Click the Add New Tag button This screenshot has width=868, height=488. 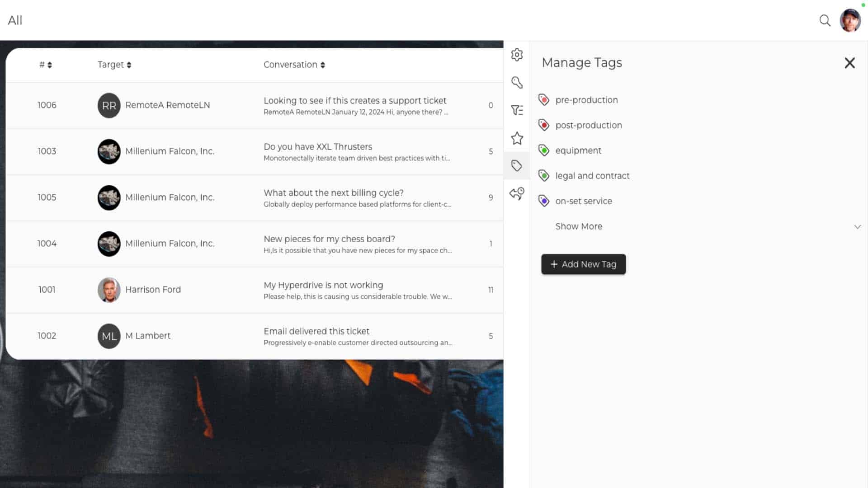[583, 264]
